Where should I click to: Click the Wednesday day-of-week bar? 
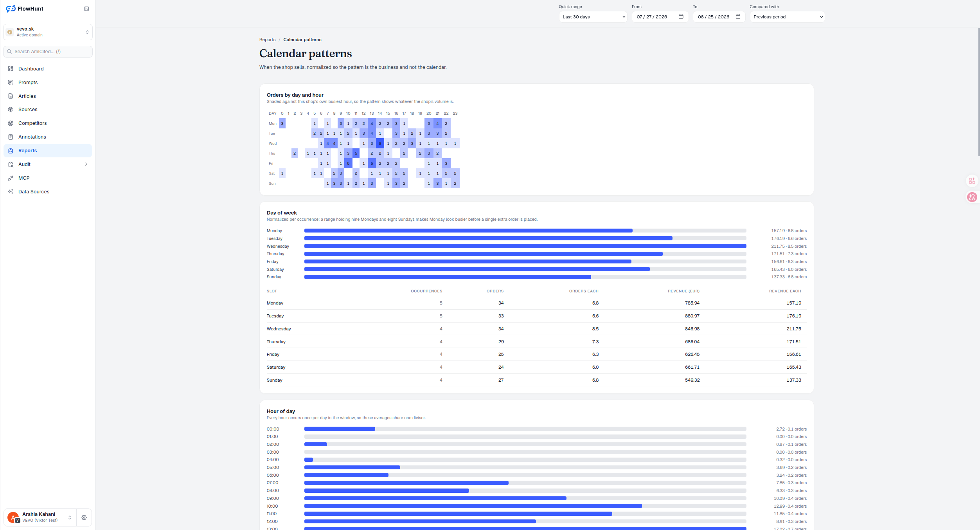coord(525,246)
